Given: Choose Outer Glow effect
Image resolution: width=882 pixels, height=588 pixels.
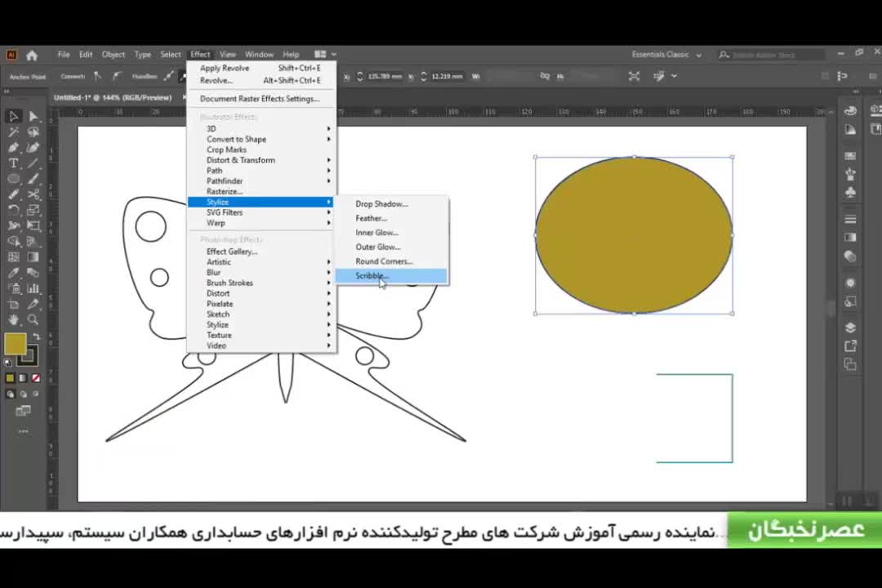Looking at the screenshot, I should point(391,247).
